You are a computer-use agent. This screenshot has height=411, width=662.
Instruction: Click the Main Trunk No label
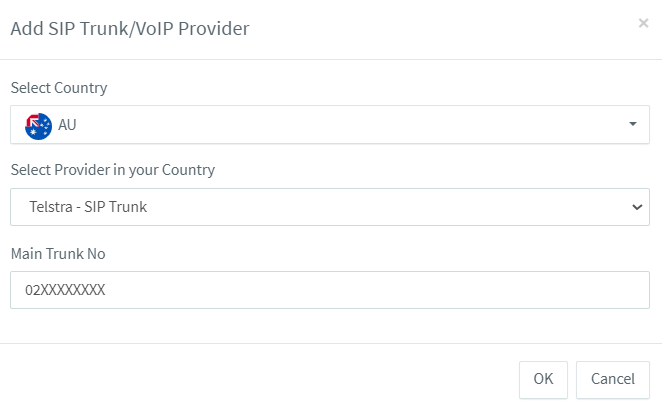point(58,254)
